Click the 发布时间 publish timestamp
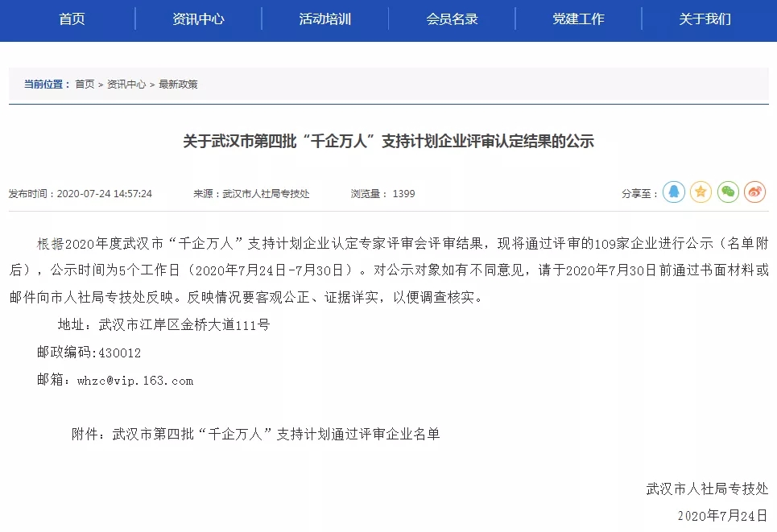 (80, 194)
